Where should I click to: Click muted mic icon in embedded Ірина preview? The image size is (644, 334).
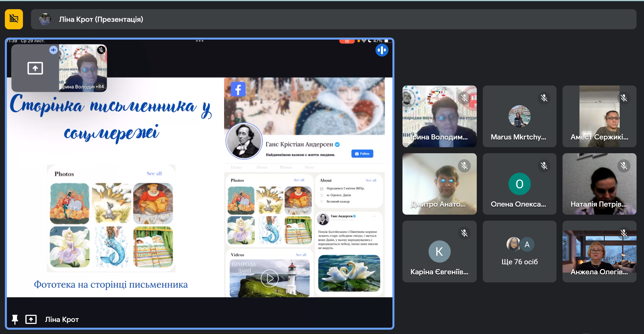point(101,50)
